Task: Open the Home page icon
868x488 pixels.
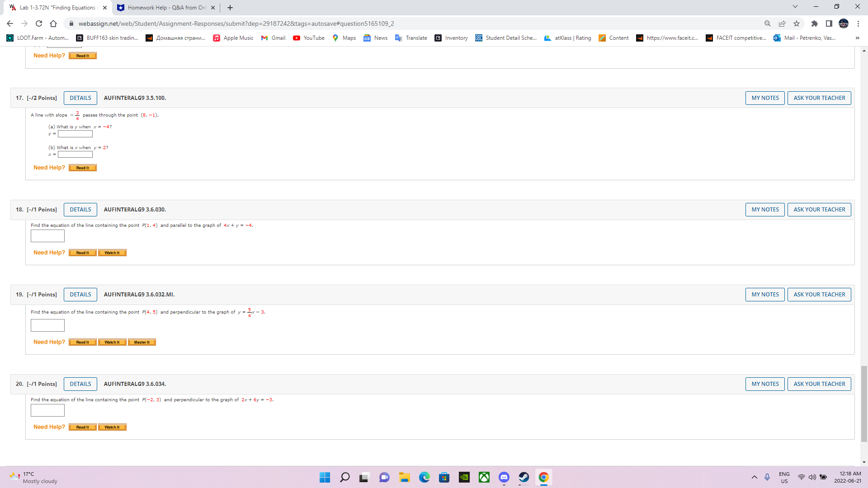Action: click(x=53, y=23)
